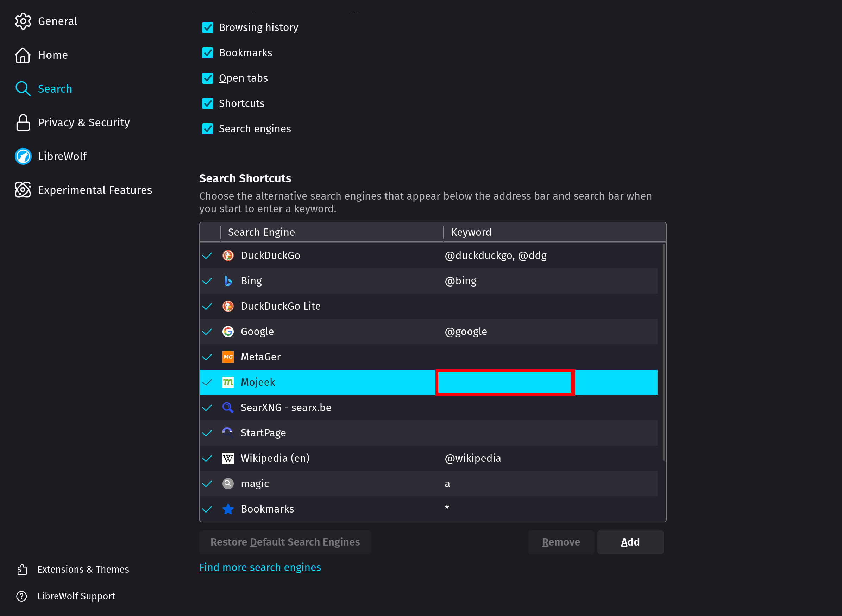Click the Search magnifier icon in sidebar
The width and height of the screenshot is (842, 616).
pyautogui.click(x=23, y=89)
